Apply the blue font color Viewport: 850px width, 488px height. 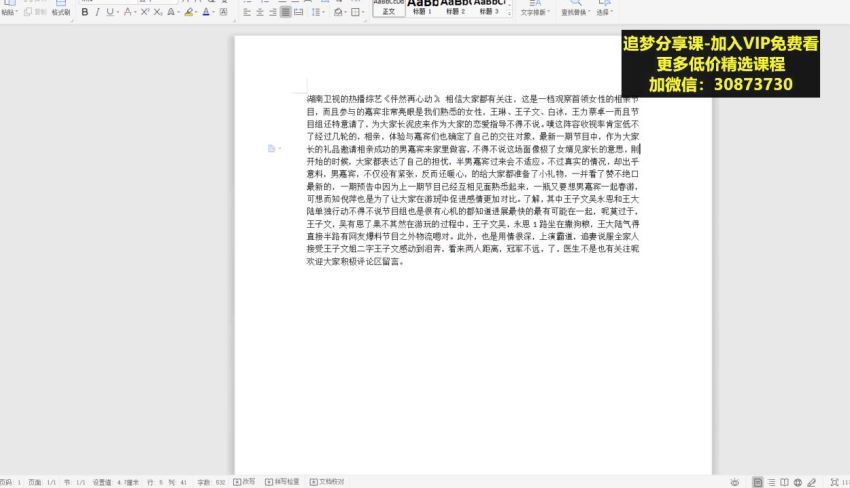(206, 12)
